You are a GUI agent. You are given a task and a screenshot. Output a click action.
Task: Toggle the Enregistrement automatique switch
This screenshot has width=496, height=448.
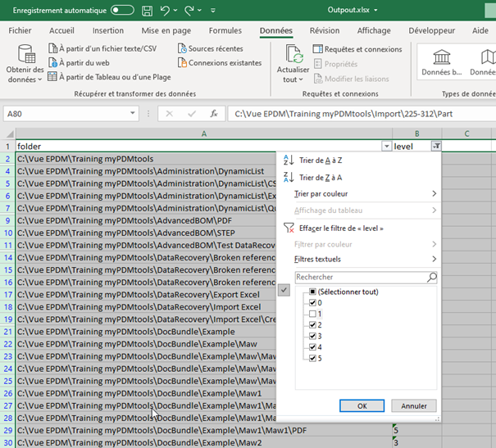(122, 11)
